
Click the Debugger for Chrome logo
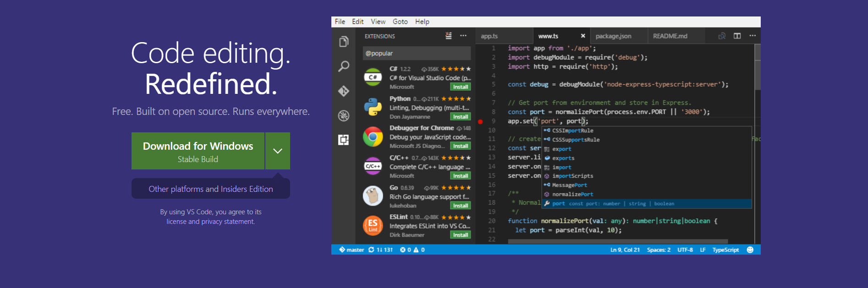[x=373, y=137]
